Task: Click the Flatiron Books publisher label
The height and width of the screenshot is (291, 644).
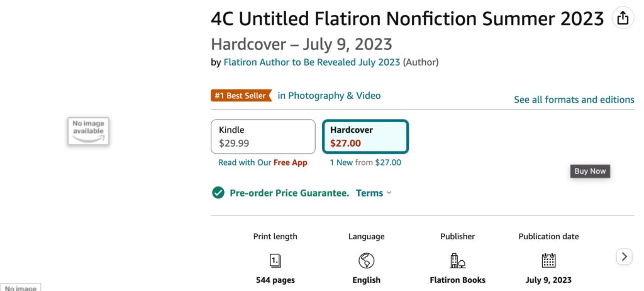Action: (458, 280)
